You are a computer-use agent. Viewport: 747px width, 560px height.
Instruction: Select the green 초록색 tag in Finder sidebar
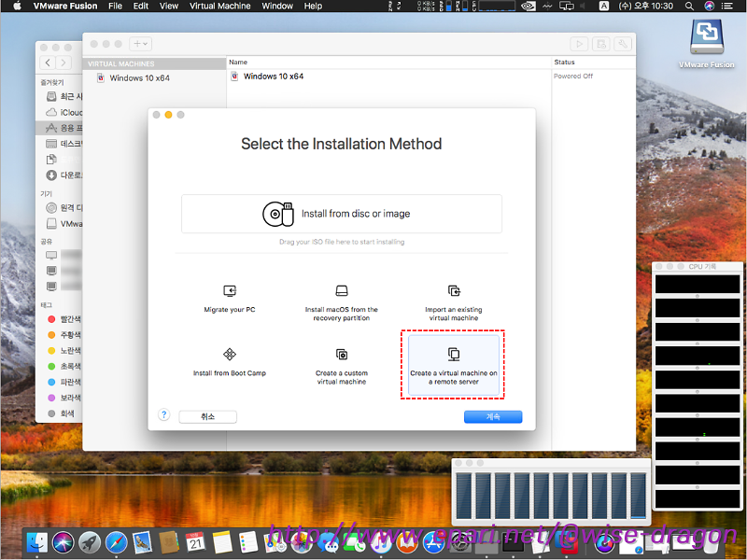(64, 366)
